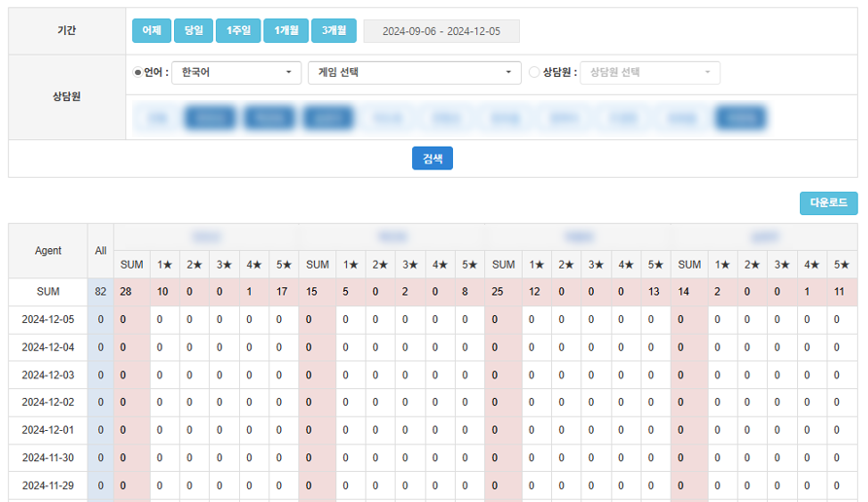Image resolution: width=868 pixels, height=502 pixels.
Task: Click the Agent column header
Action: (48, 250)
